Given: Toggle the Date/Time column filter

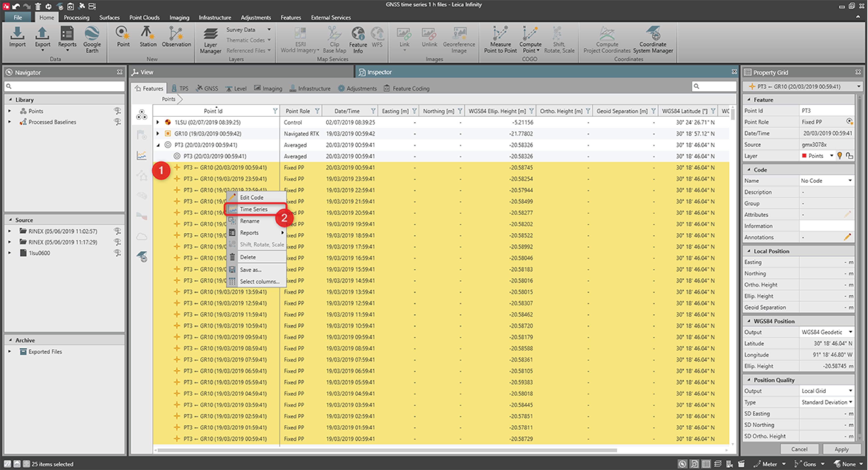Looking at the screenshot, I should tap(373, 111).
